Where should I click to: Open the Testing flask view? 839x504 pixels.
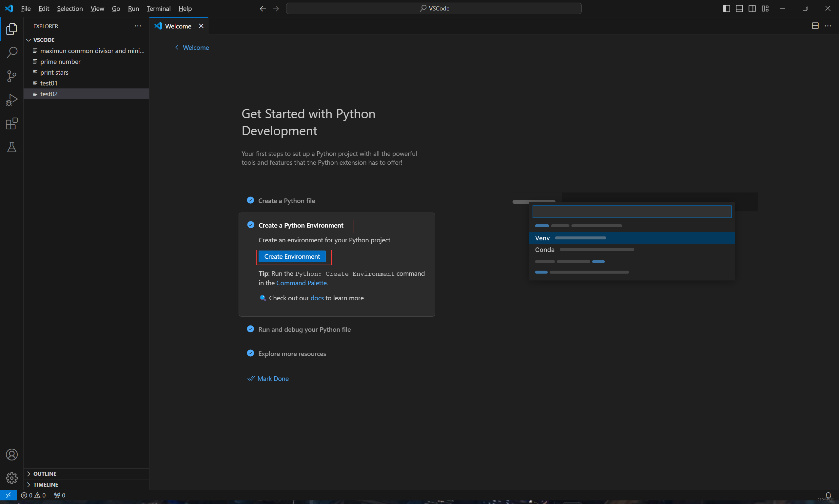click(x=11, y=147)
